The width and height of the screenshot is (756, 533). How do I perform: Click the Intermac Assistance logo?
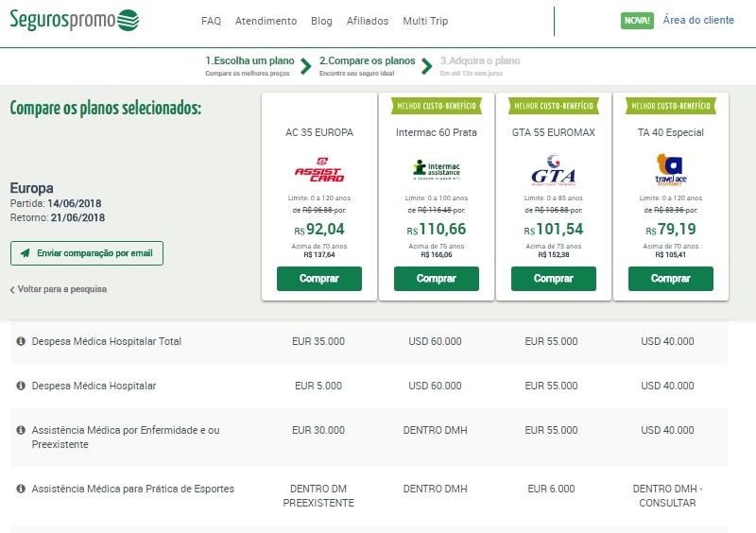tap(437, 170)
